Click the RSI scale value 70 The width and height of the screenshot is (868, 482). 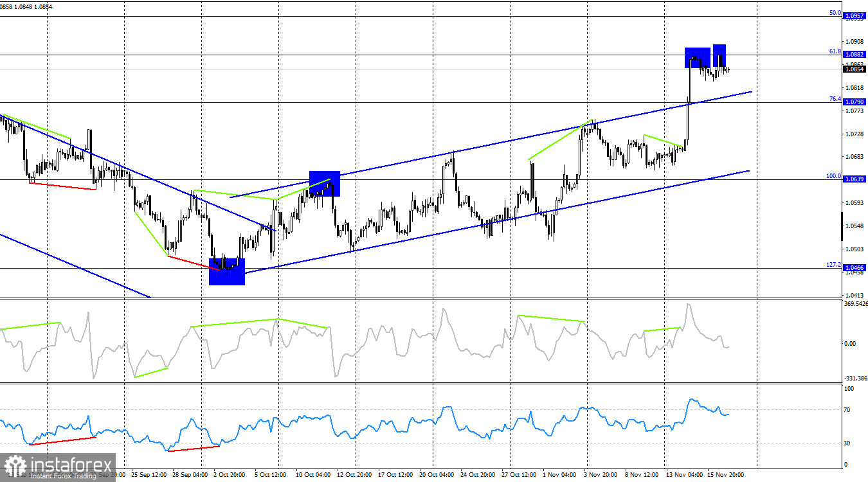coord(847,409)
